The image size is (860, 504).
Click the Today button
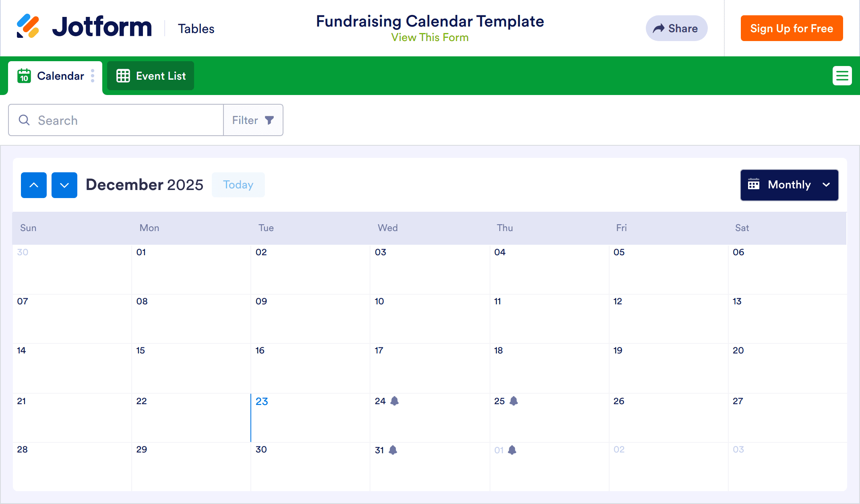point(238,185)
